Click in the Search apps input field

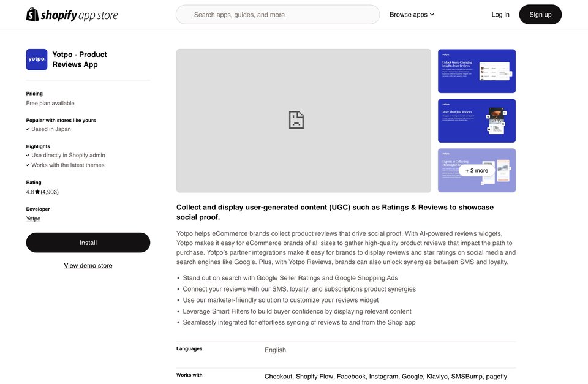point(278,15)
